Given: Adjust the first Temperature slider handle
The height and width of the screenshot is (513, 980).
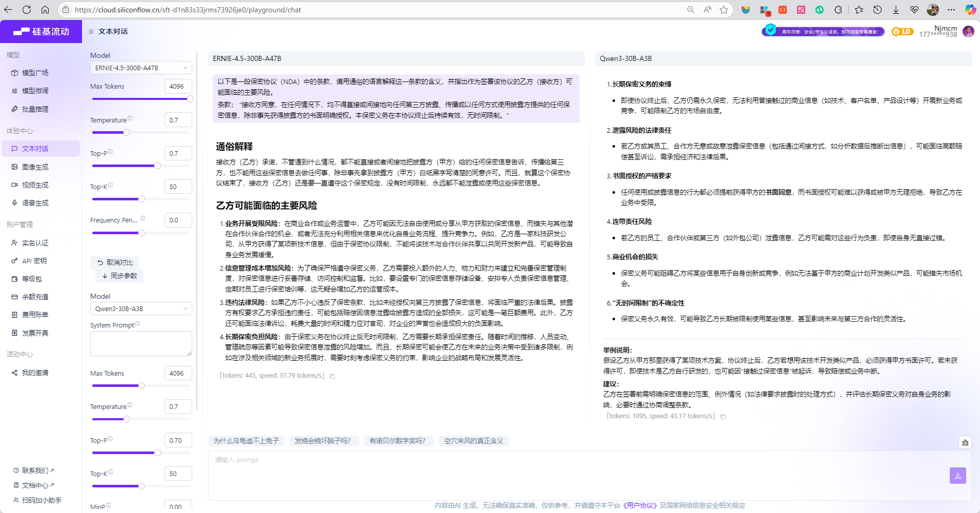Looking at the screenshot, I should point(127,132).
